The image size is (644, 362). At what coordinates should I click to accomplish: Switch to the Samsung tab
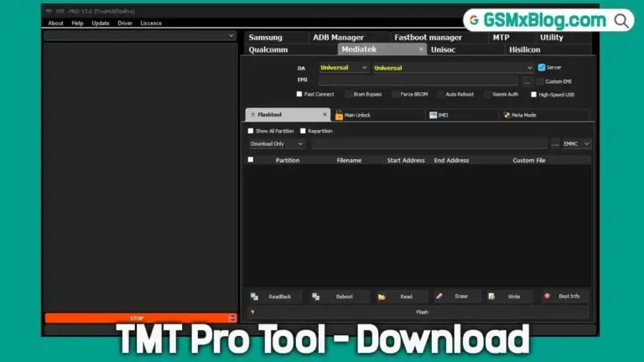(276, 38)
